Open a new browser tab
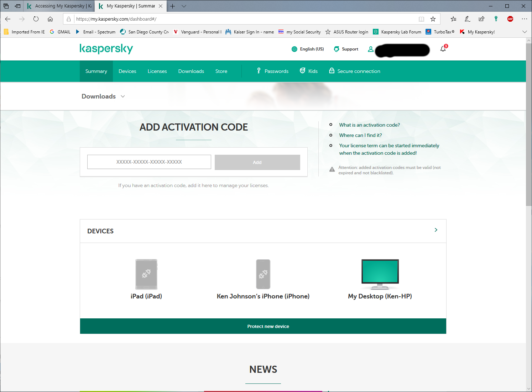Viewport: 532px width, 392px height. pyautogui.click(x=173, y=6)
